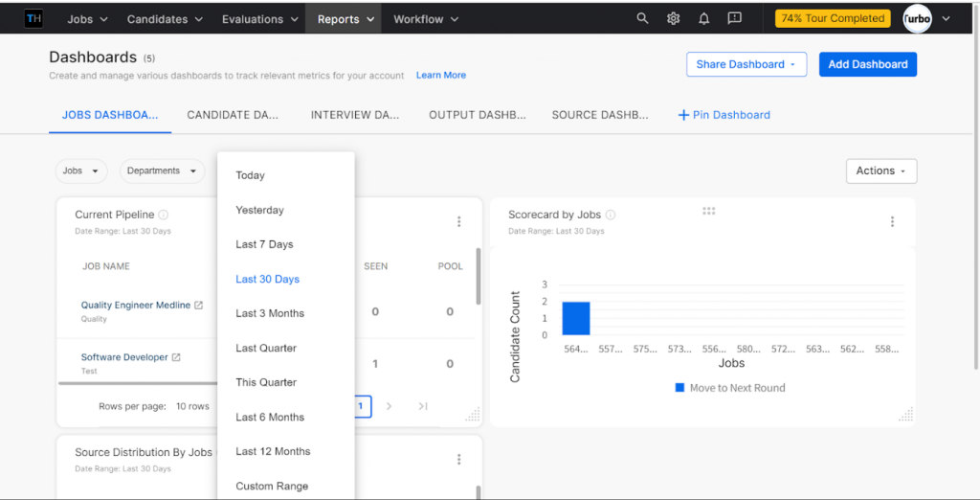The height and width of the screenshot is (500, 980).
Task: Select Last 7 Days from date list
Action: (264, 244)
